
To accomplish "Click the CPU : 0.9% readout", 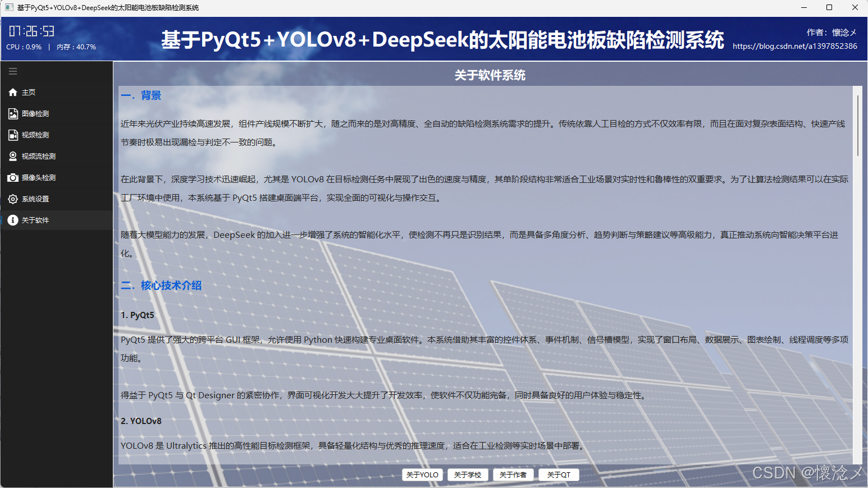I will click(x=24, y=47).
